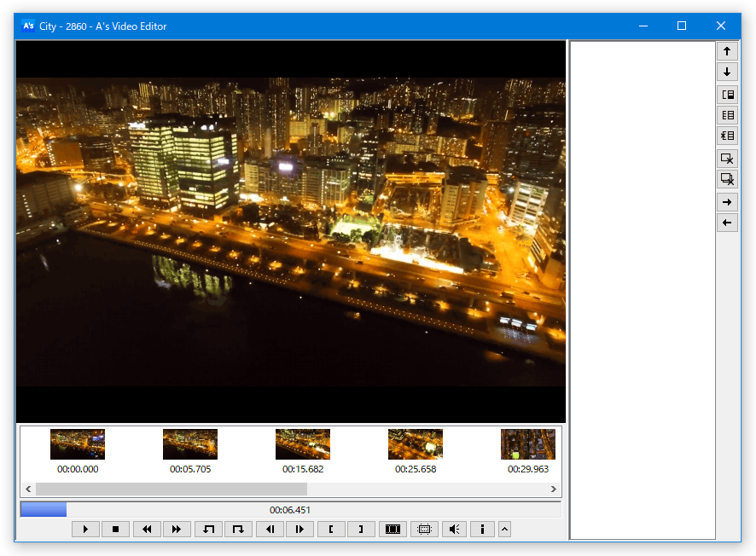Image resolution: width=756 pixels, height=556 pixels.
Task: Select the 00:05.705 thumbnail
Action: pos(190,444)
